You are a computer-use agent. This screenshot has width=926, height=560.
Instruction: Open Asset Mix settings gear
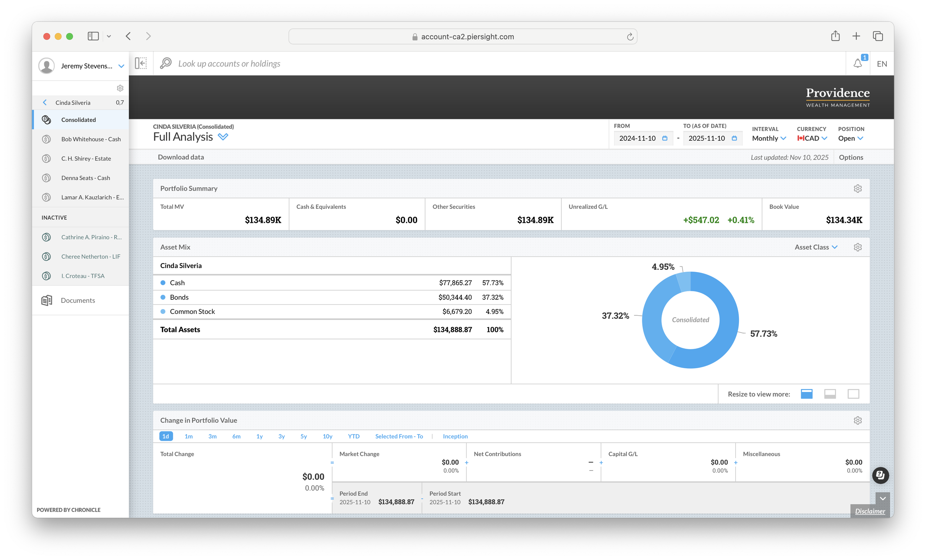coord(857,247)
